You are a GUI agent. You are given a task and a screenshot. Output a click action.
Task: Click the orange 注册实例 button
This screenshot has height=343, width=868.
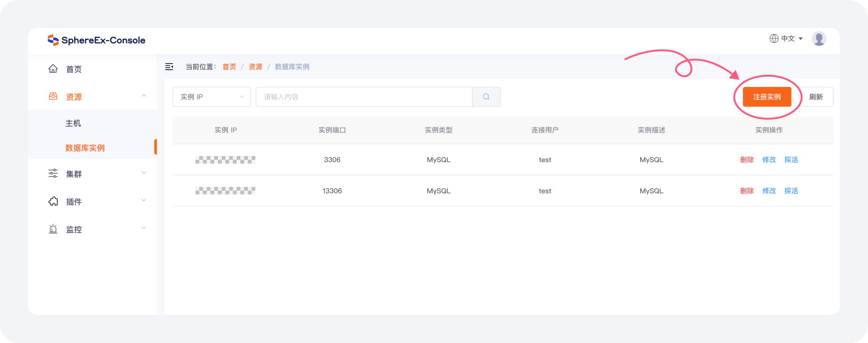click(x=767, y=97)
